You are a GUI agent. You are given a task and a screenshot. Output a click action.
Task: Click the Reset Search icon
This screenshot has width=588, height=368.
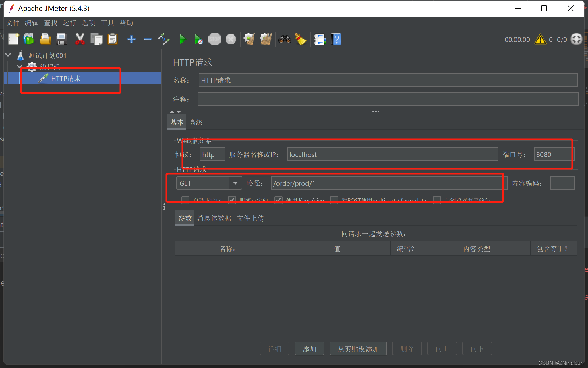(x=301, y=39)
